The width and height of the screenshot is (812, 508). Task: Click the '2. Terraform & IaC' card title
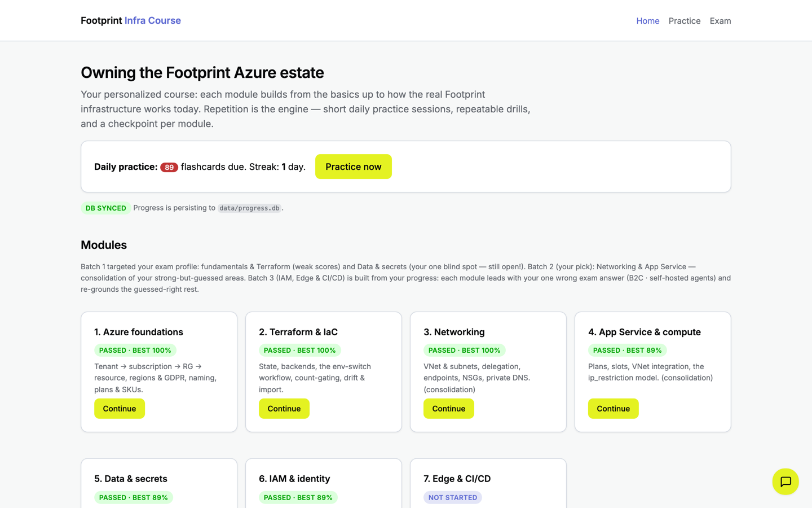coord(298,332)
